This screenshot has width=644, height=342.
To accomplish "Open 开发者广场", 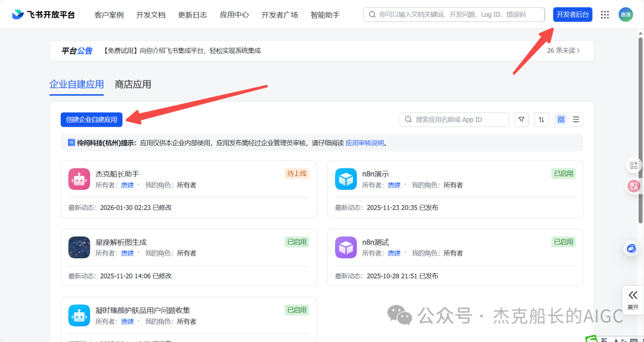I will click(x=280, y=15).
